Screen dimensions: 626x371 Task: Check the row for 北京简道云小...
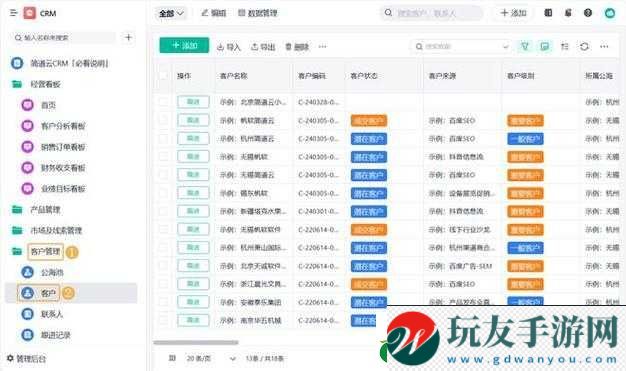[163, 102]
